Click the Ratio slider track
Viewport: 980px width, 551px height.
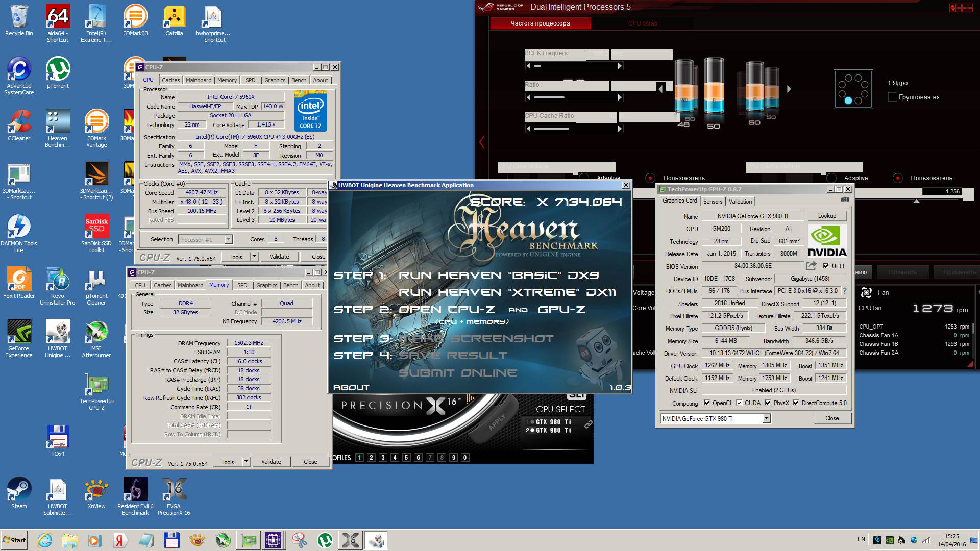click(x=574, y=97)
